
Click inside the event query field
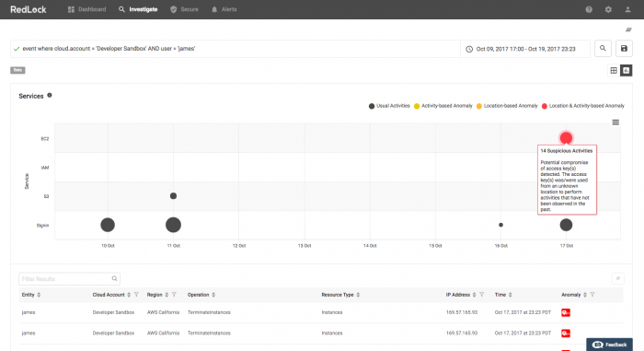pos(236,49)
